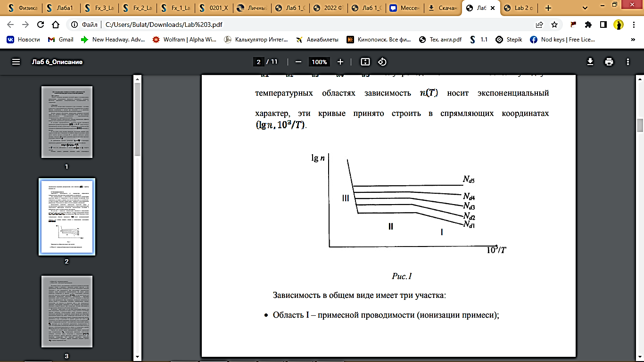This screenshot has height=362, width=644.
Task: Switch to the Физика tab
Action: point(22,8)
